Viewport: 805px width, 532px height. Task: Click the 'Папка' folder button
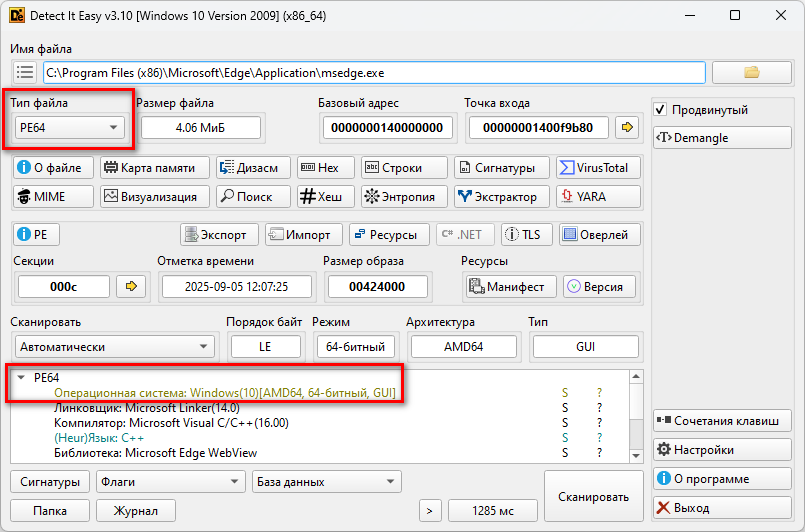coord(50,511)
